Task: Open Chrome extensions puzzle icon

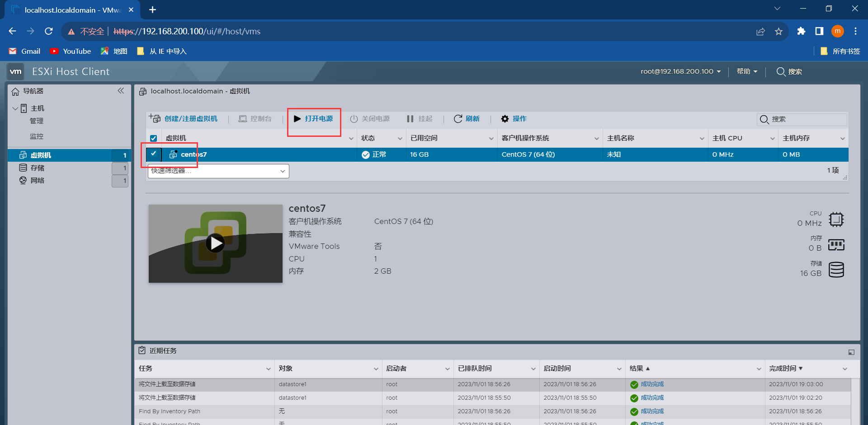Action: [801, 31]
